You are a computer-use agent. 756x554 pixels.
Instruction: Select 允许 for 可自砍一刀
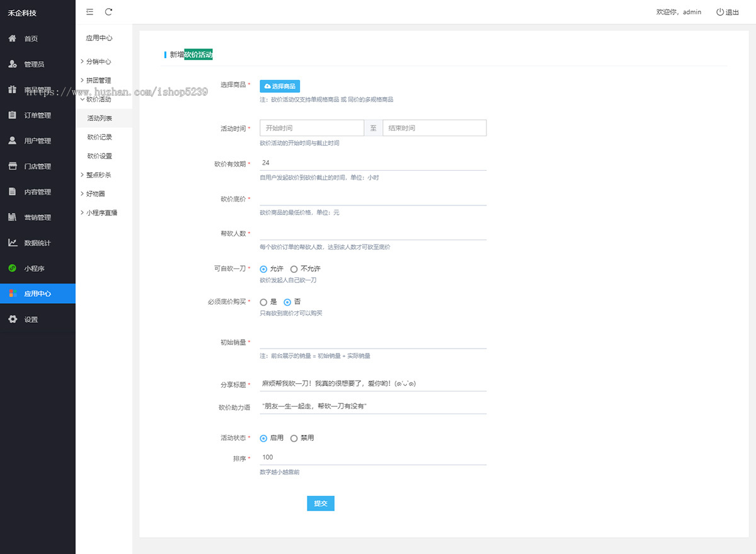point(263,269)
